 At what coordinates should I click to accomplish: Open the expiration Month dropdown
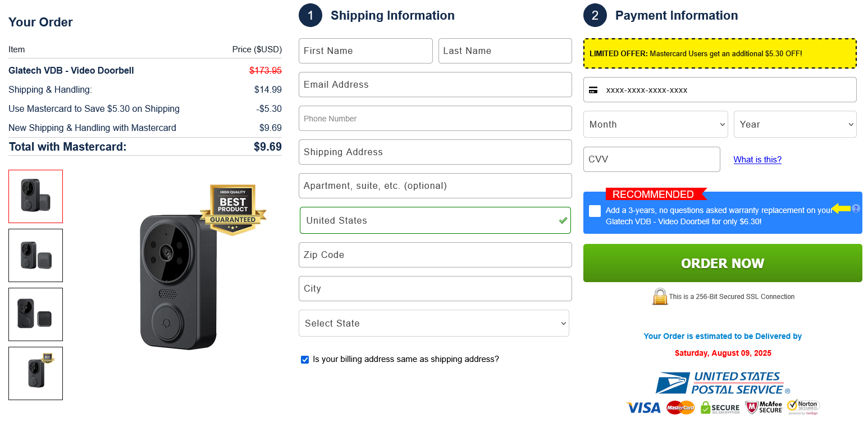point(656,124)
